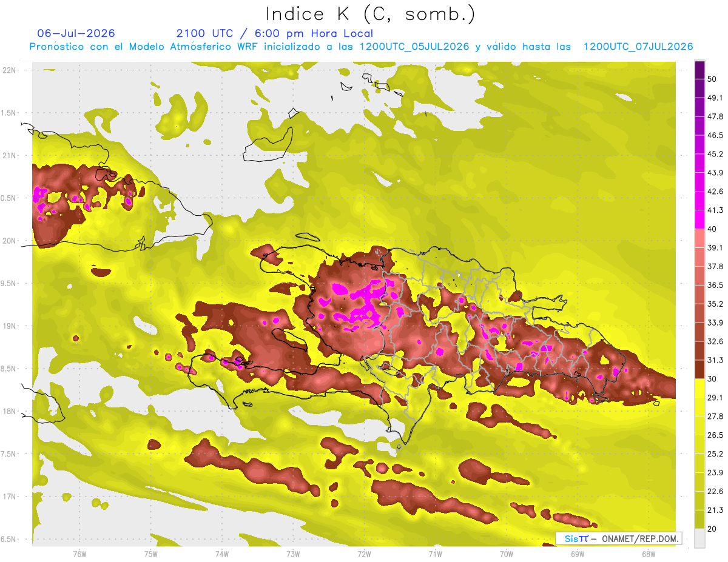
Task: Click the salmon swatch between 39.1 and 40
Action: click(699, 238)
